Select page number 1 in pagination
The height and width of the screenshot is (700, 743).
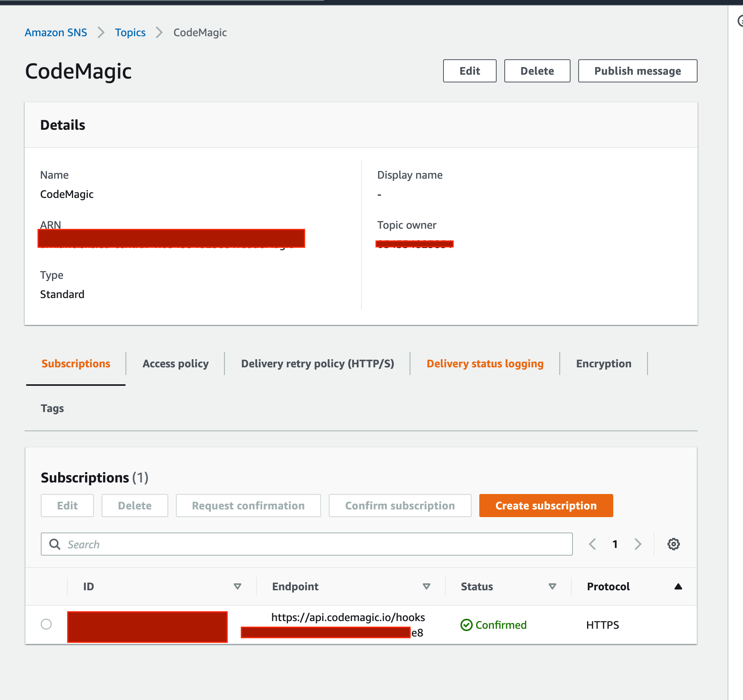(615, 544)
